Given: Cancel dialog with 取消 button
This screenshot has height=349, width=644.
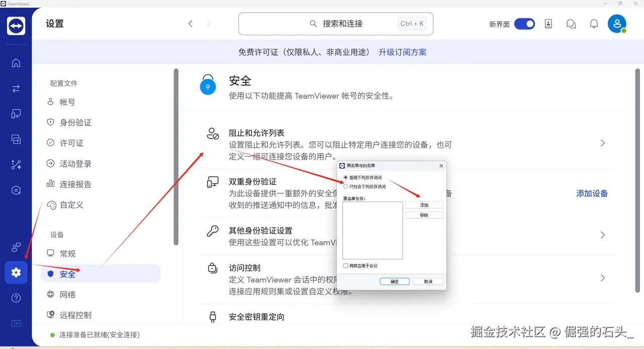Looking at the screenshot, I should click(x=428, y=282).
